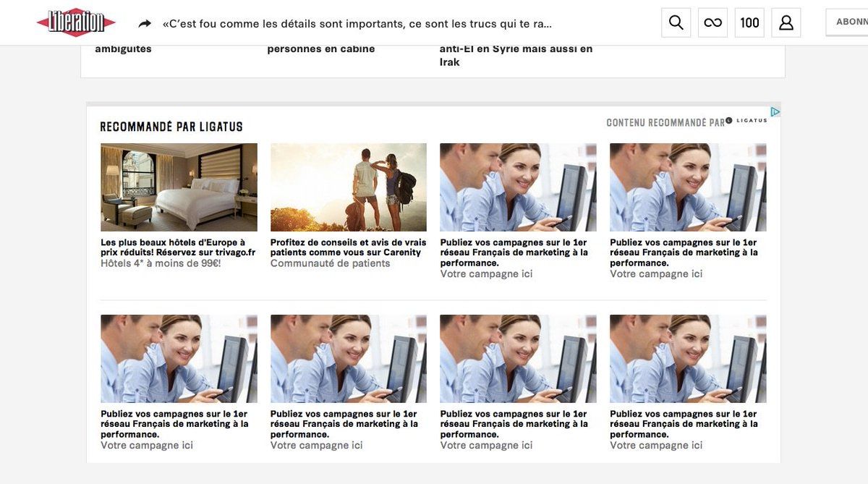Viewport: 868px width, 484px height.
Task: Click the 'Recommandé par Ligatus' heading
Action: click(171, 127)
